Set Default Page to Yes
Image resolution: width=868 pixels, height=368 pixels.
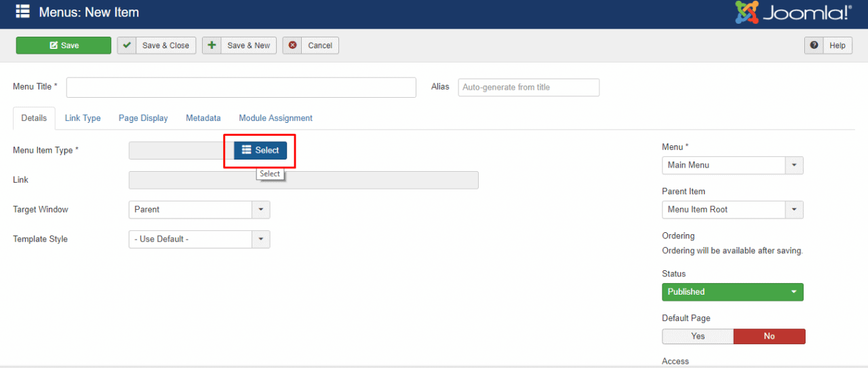click(698, 337)
